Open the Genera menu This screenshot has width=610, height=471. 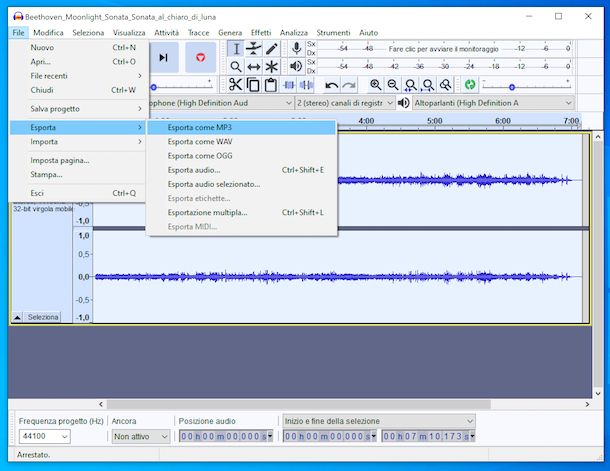coord(230,33)
